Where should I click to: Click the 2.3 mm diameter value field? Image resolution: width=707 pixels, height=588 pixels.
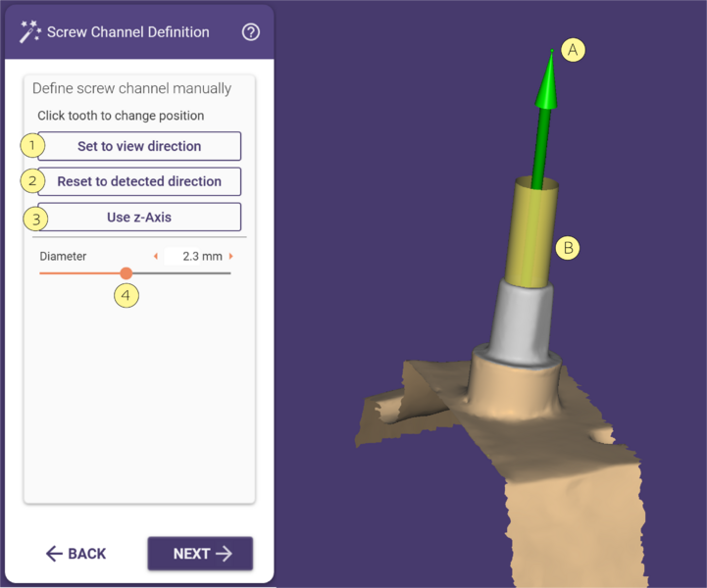[195, 257]
